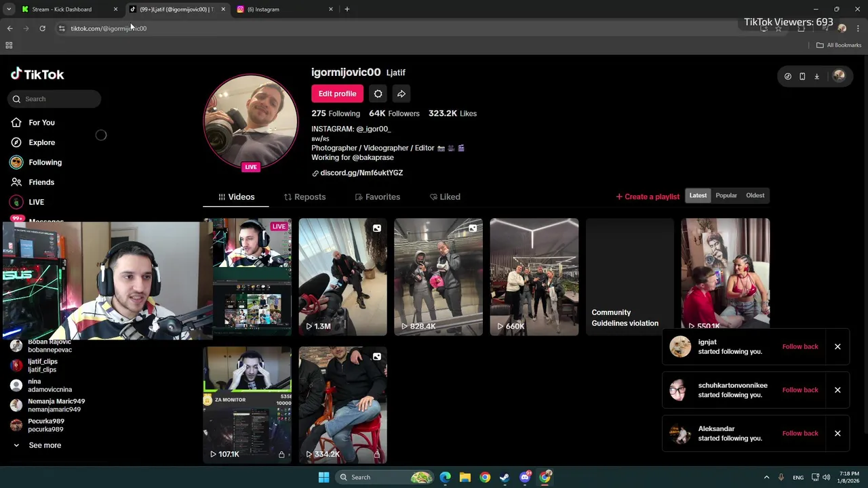Click the download desktop app icon
Screen dimensions: 868x488
816,77
